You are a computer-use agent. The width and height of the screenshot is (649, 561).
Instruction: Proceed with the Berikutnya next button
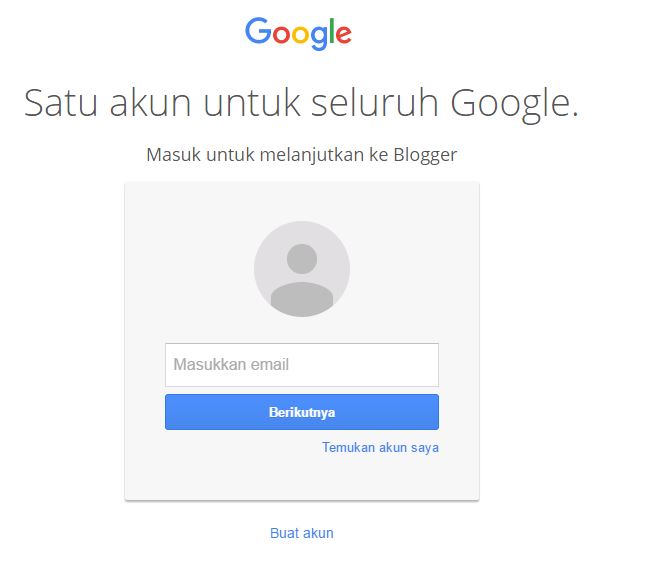pos(302,412)
